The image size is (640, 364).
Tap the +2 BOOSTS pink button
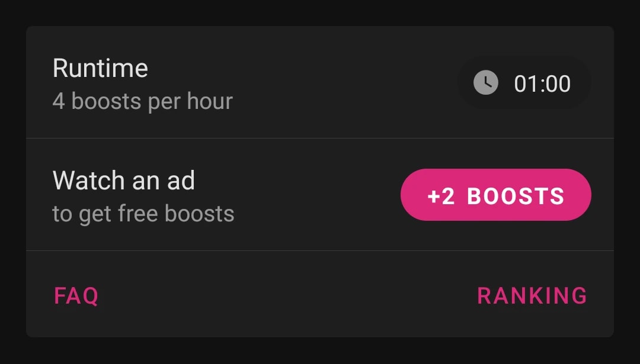[x=496, y=195]
